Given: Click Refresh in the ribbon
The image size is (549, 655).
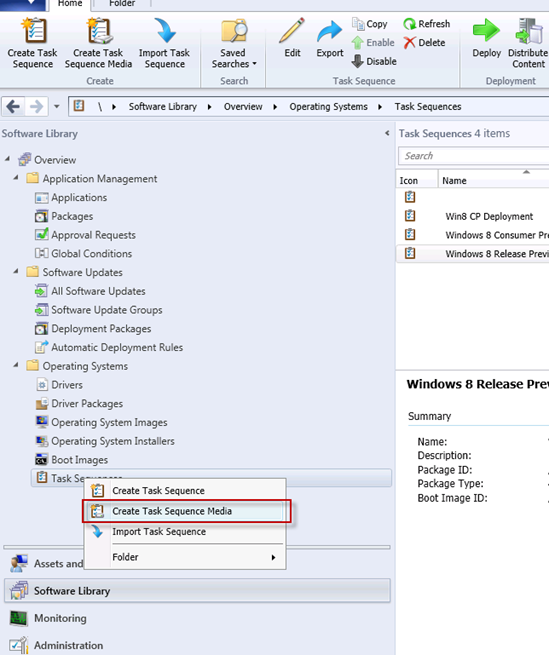Looking at the screenshot, I should pyautogui.click(x=427, y=24).
